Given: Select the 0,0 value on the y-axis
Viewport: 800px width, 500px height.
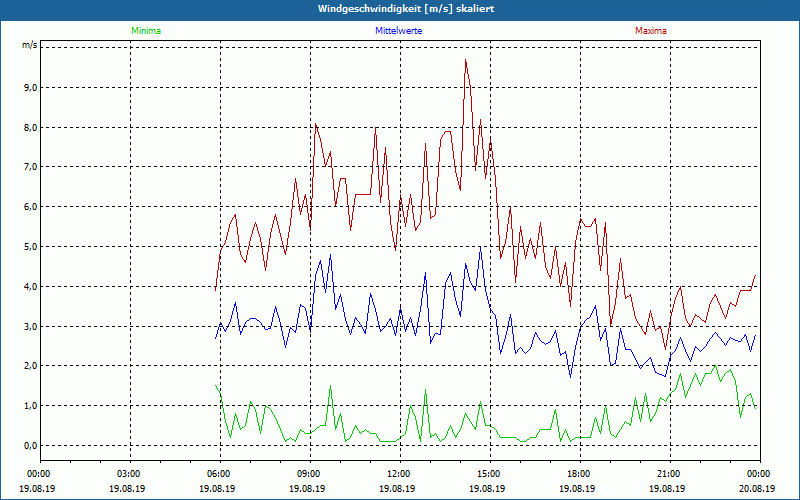Looking at the screenshot, I should pyautogui.click(x=28, y=445).
